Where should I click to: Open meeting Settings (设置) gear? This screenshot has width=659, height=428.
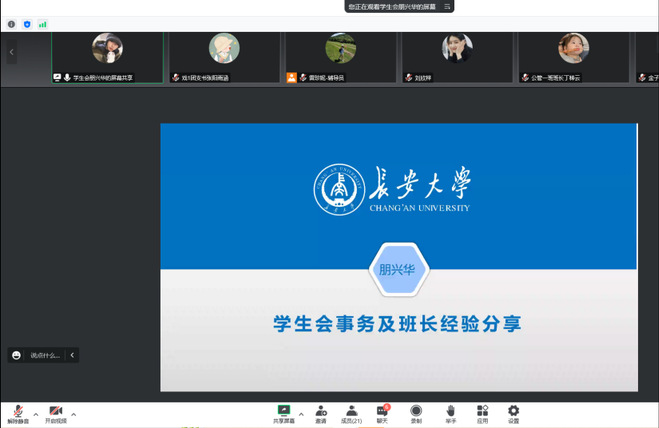point(513,411)
